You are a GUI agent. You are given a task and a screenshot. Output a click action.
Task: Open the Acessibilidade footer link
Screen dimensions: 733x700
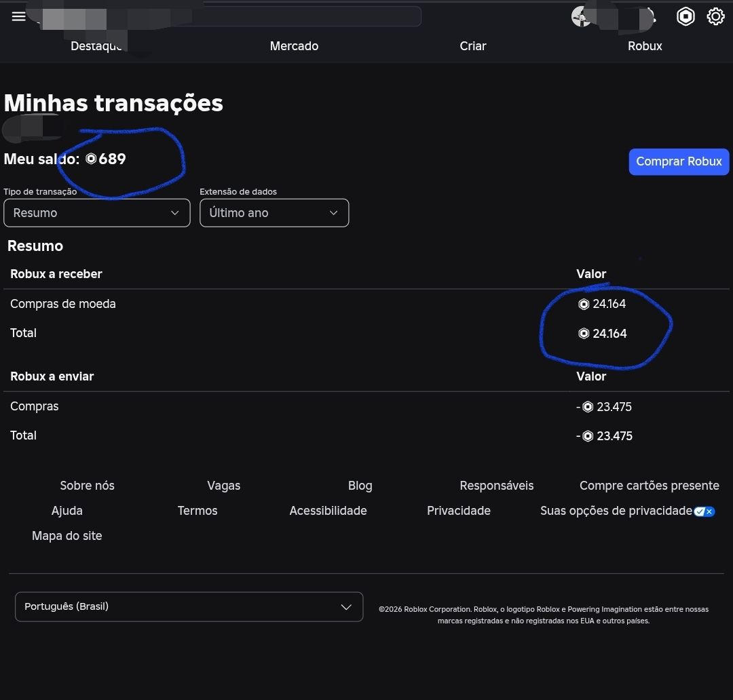click(328, 511)
